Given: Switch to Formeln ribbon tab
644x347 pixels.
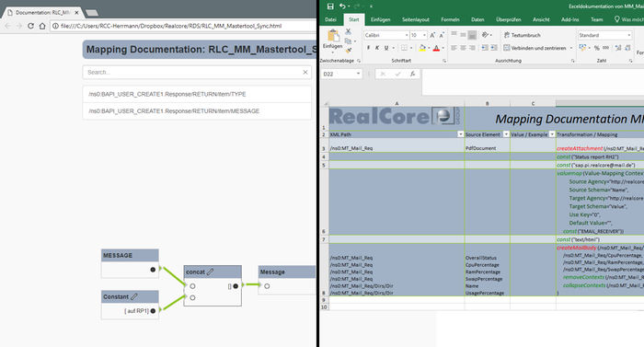Looking at the screenshot, I should (x=450, y=19).
